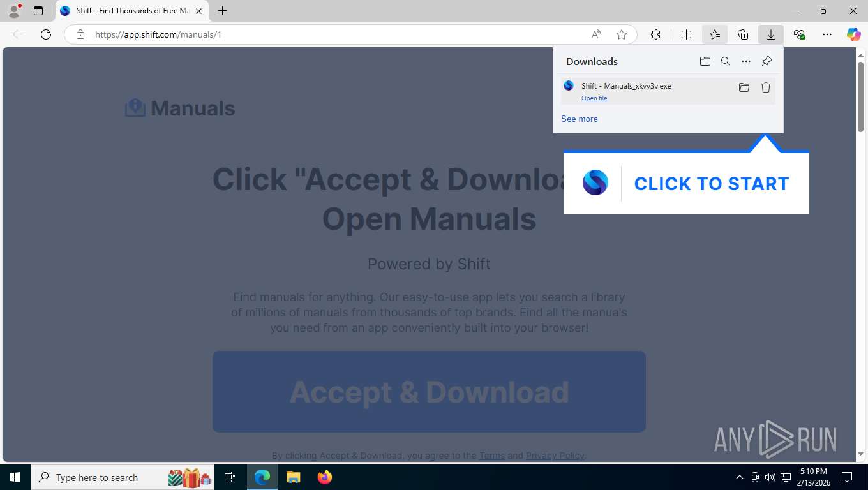Screen dimensions: 868x490
Task: Activate Read aloud icon
Action: [x=595, y=34]
